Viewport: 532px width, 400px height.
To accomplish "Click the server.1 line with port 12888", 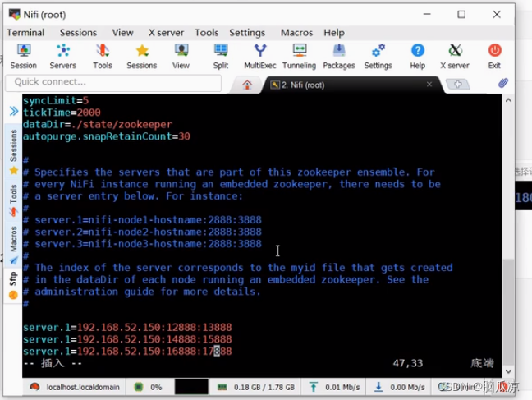I will pyautogui.click(x=127, y=328).
